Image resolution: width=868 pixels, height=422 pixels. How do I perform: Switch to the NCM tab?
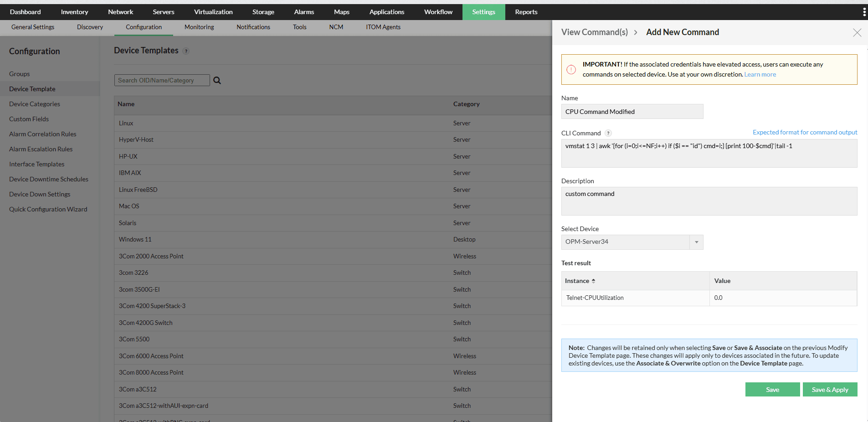[x=336, y=27]
